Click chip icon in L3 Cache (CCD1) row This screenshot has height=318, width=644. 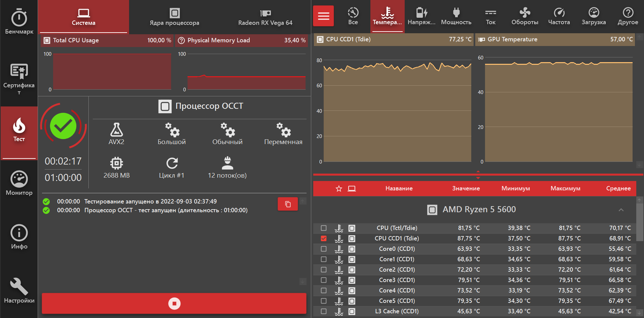pyautogui.click(x=352, y=311)
